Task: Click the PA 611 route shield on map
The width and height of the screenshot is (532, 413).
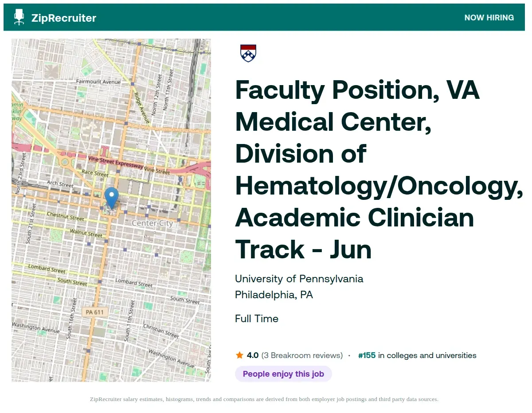Action: (x=94, y=312)
